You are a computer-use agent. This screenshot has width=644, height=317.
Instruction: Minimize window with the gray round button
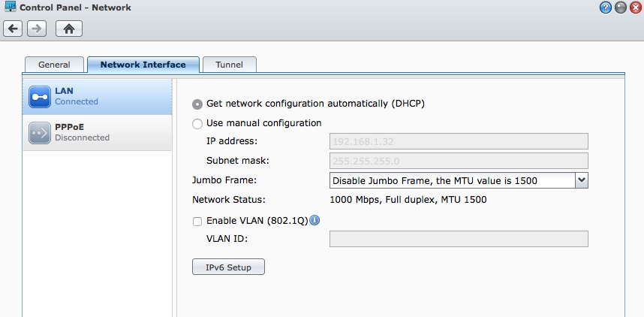click(620, 8)
